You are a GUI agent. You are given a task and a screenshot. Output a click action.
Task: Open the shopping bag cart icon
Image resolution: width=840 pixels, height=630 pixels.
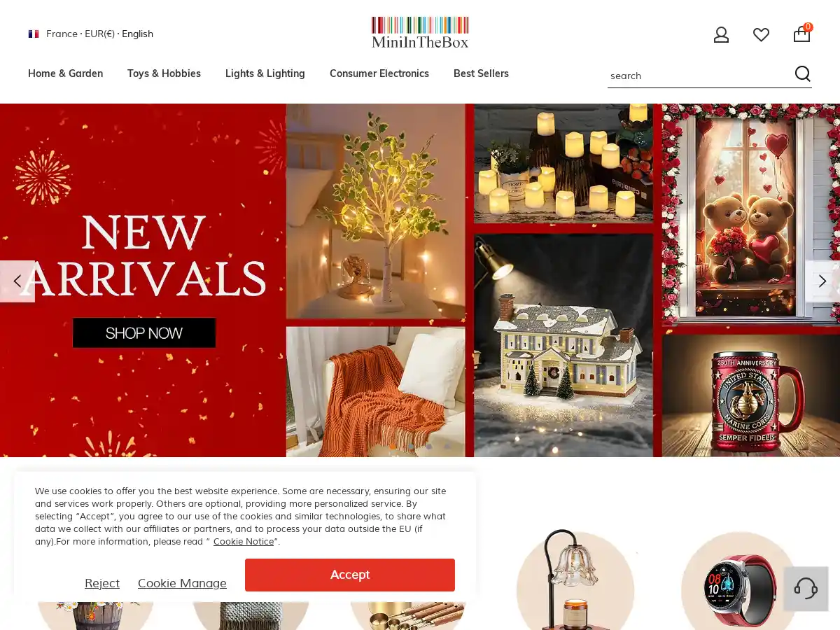802,34
